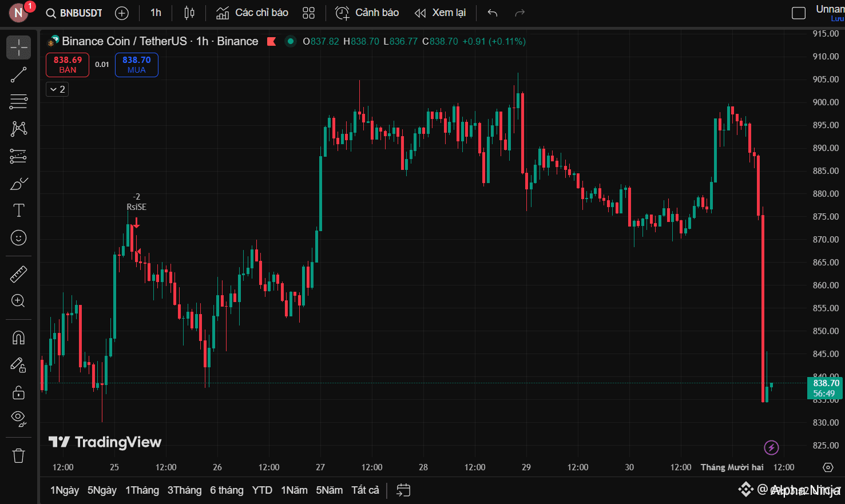Select the Tất cả date range

coord(365,490)
